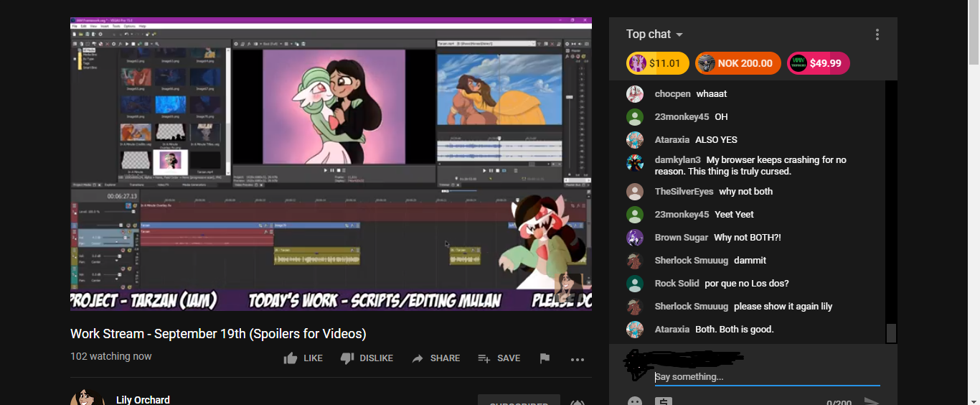This screenshot has height=405, width=980.
Task: Open the more actions menu below the video
Action: (578, 359)
